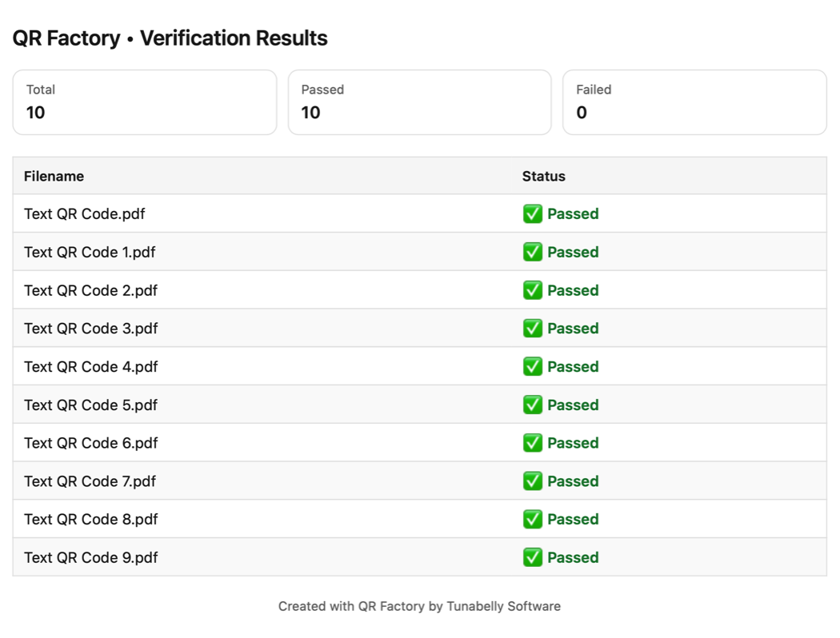Click green checkmark icon for Text QR Code 7.pdf
Viewport: 840px width, 638px height.
533,481
